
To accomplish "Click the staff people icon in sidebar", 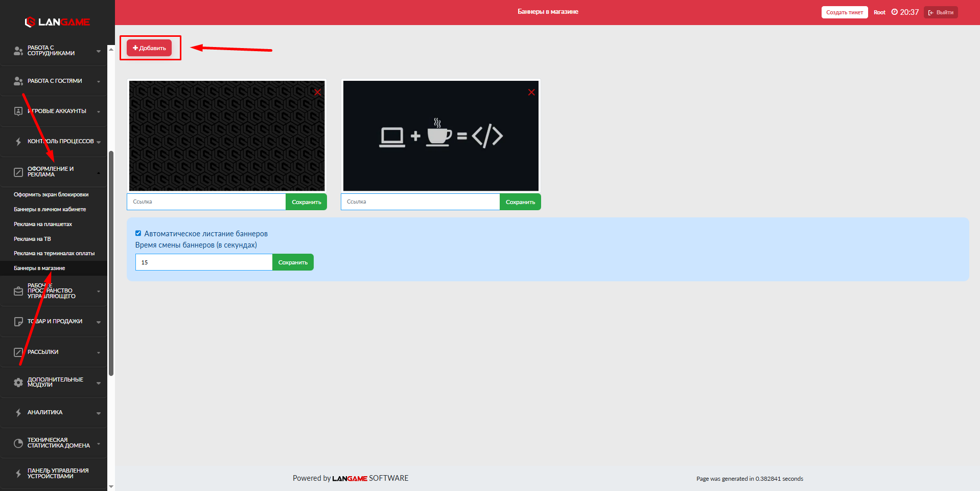I will pos(18,51).
